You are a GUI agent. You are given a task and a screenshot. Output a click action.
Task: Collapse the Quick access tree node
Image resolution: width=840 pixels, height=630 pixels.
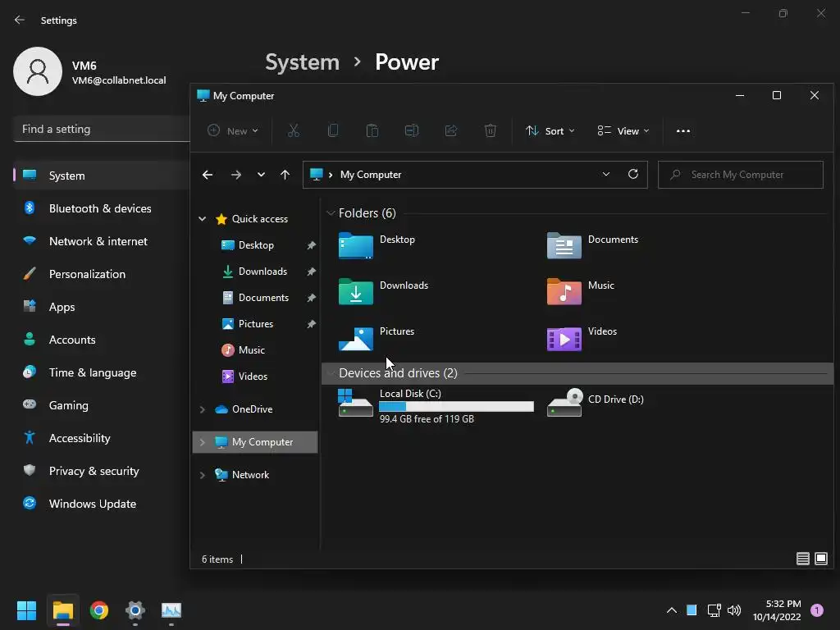[x=202, y=218]
